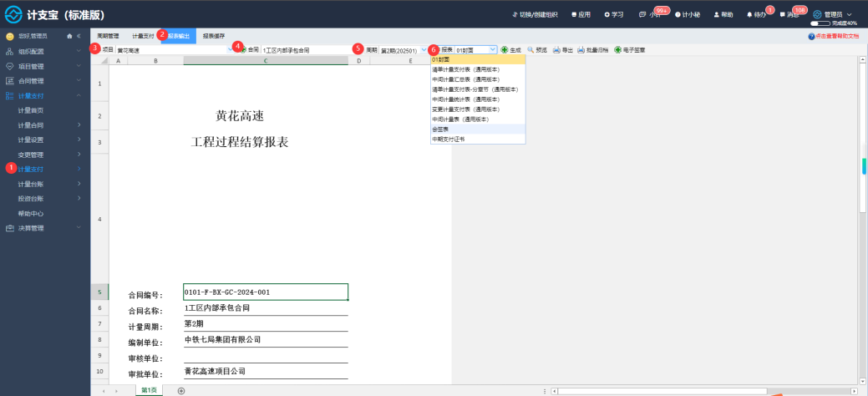Click the horizontal scrollbar at sheet bottom
This screenshot has height=396, width=868.
tap(662, 391)
